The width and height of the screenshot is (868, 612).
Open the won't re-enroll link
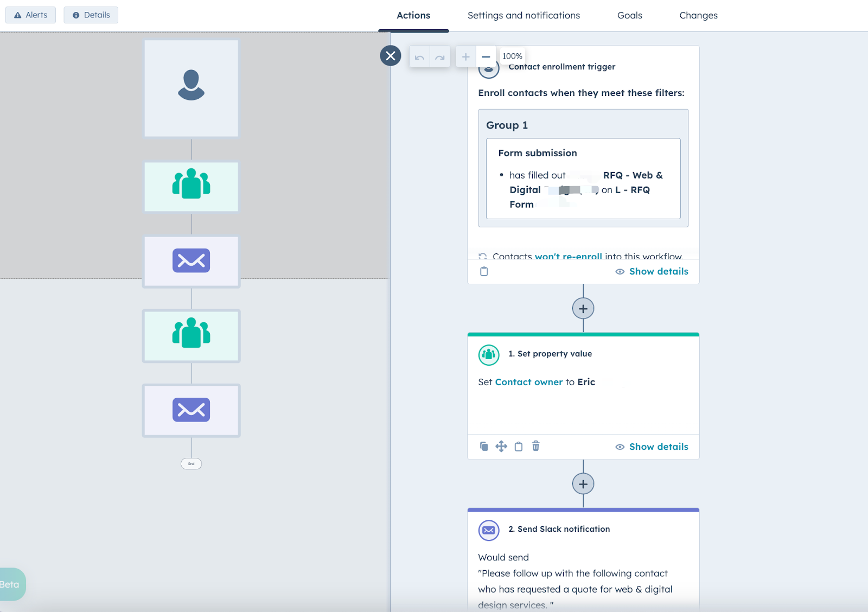click(x=568, y=257)
